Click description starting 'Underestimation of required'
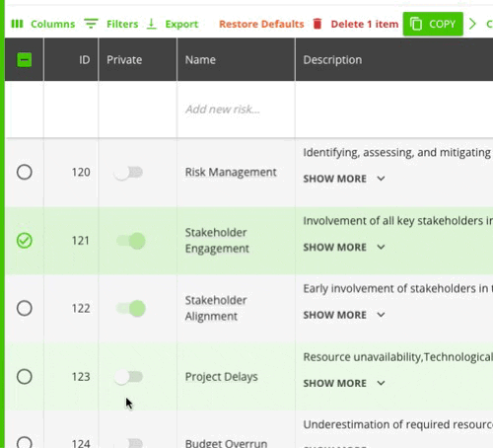The height and width of the screenshot is (448, 493). coord(397,424)
